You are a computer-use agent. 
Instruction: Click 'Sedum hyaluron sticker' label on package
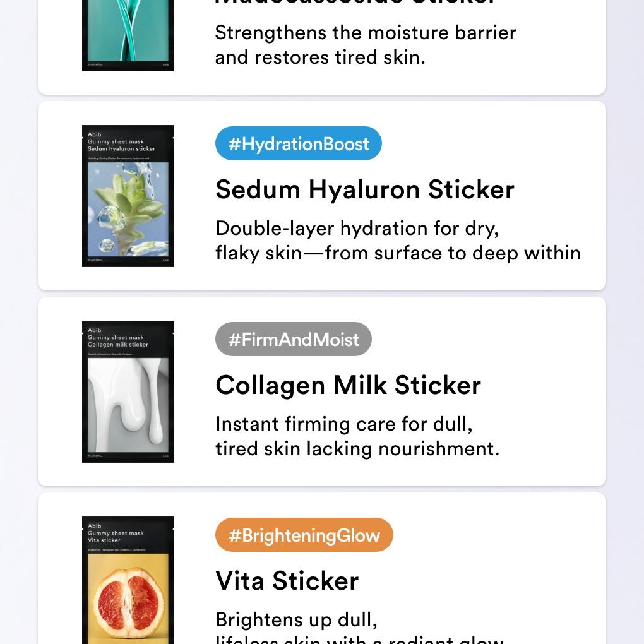[121, 149]
